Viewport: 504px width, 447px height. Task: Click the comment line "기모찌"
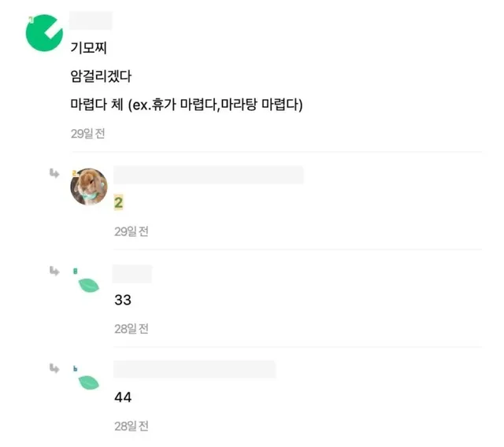click(87, 49)
